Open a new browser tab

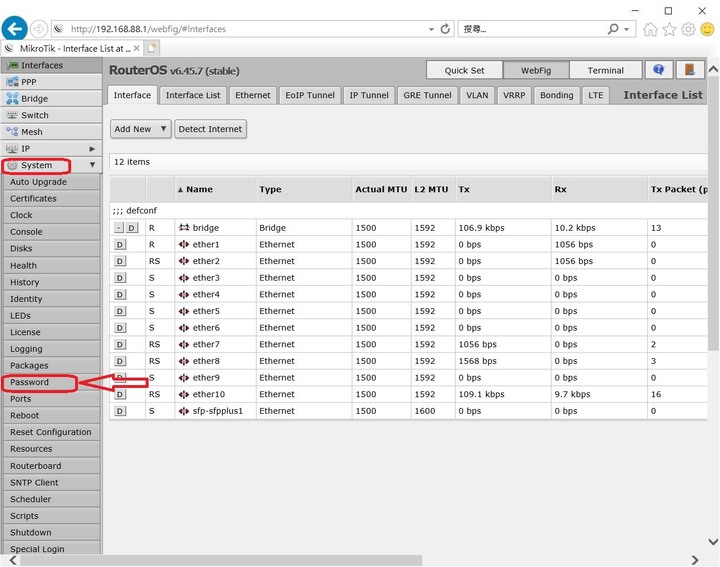(152, 48)
